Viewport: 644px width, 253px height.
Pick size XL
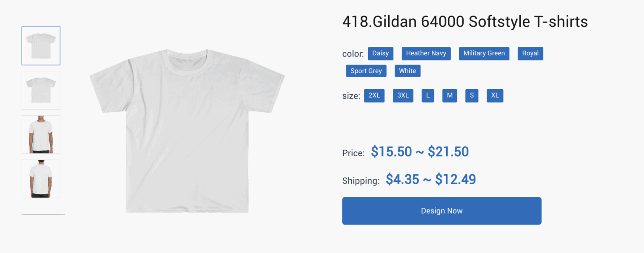(495, 96)
